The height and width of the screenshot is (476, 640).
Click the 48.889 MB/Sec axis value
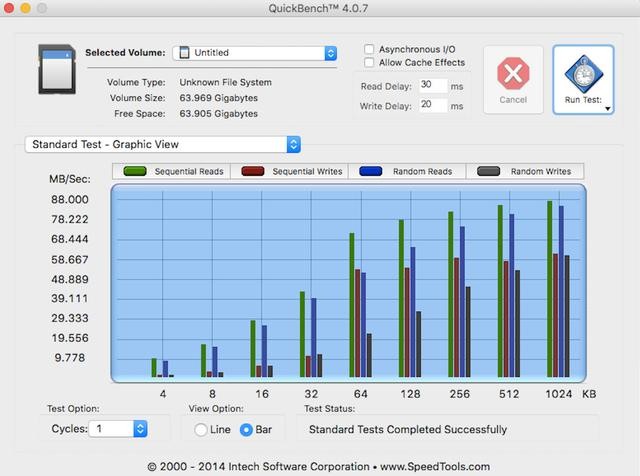point(70,280)
